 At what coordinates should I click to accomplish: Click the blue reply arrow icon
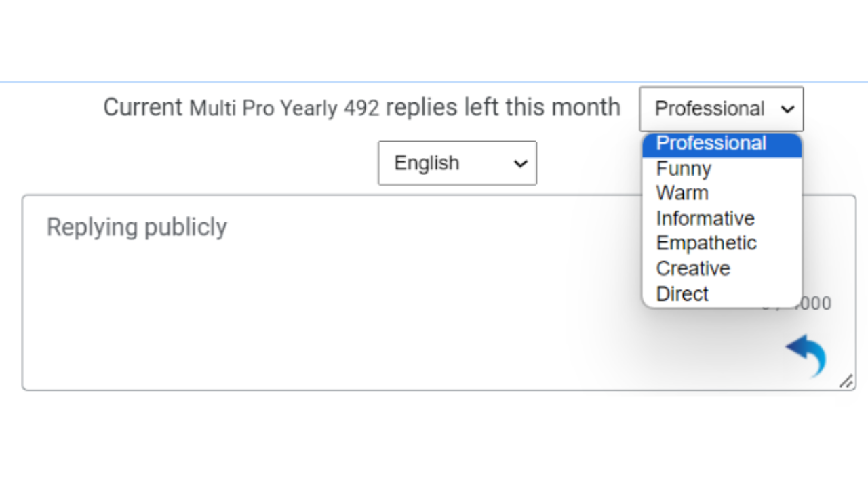(807, 354)
